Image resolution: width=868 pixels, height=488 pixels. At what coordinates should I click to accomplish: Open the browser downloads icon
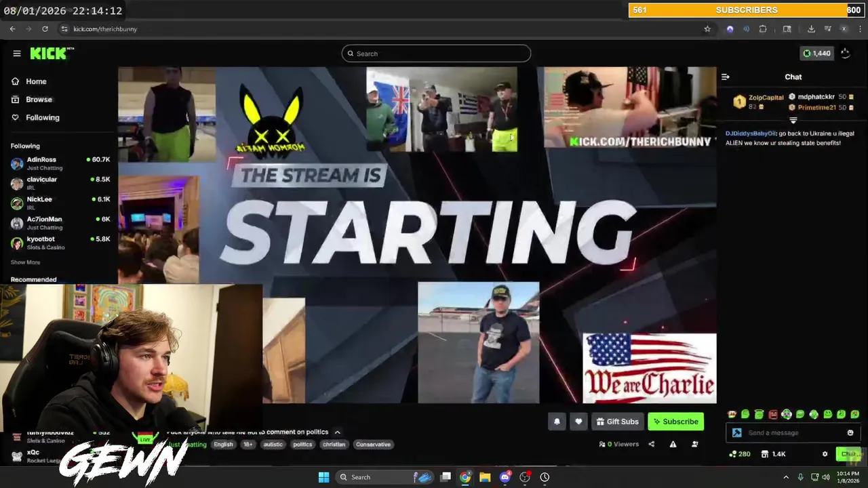click(x=811, y=29)
